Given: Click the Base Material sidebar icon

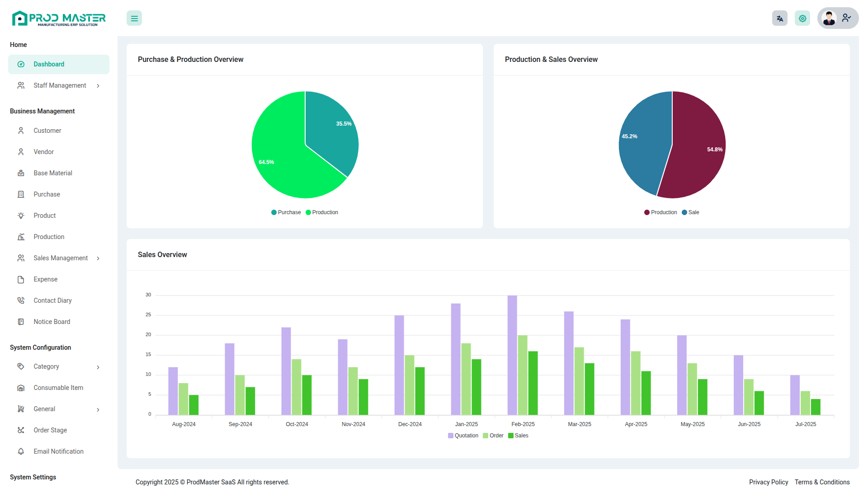Looking at the screenshot, I should click(21, 173).
